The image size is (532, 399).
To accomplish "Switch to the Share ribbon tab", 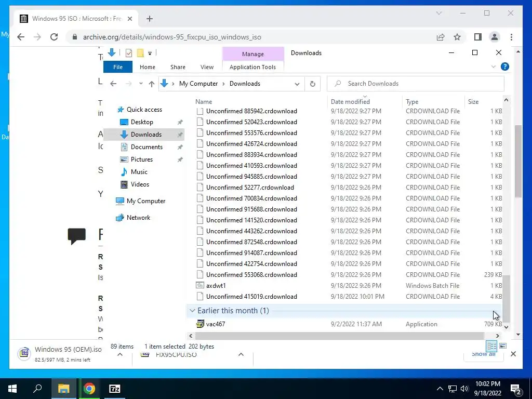I will [178, 67].
